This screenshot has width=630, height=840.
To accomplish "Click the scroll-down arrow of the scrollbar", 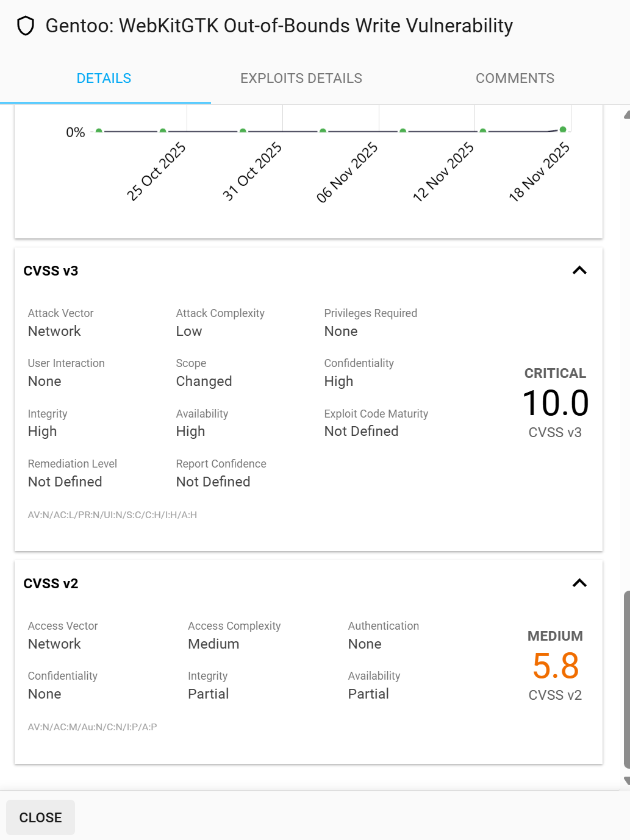I will [626, 781].
